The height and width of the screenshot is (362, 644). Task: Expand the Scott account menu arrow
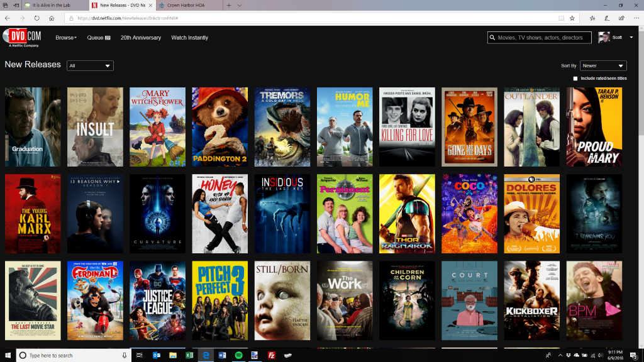(x=631, y=37)
